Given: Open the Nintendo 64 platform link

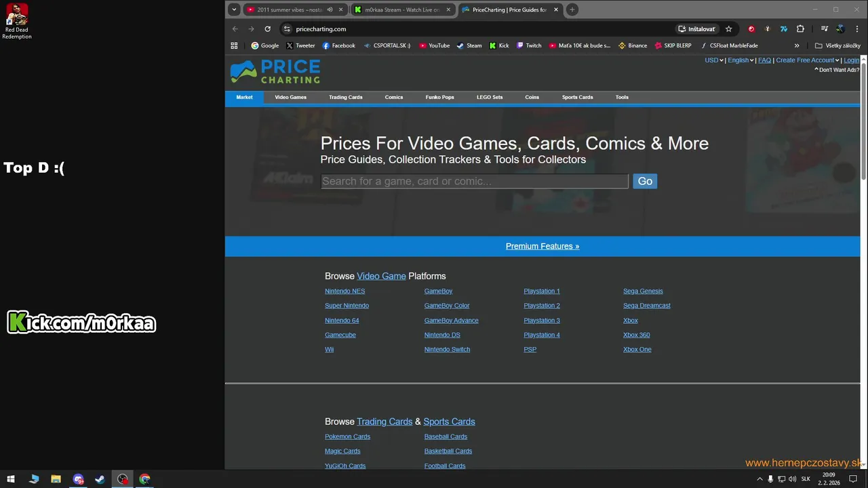Looking at the screenshot, I should [342, 321].
